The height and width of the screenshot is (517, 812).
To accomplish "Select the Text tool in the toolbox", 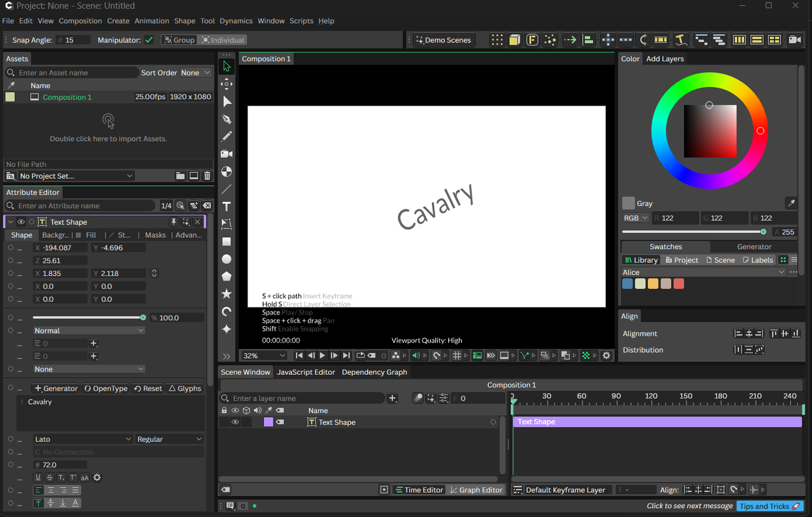I will [x=226, y=207].
